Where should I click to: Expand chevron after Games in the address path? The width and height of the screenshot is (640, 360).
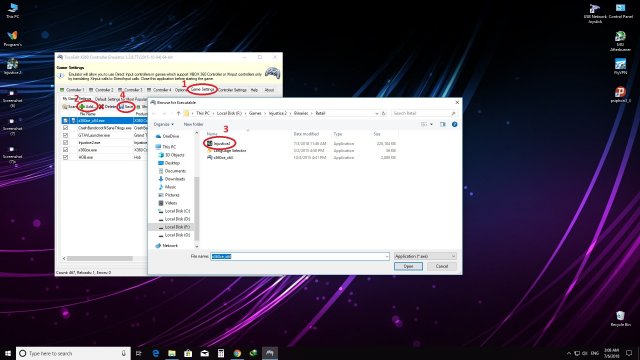point(264,113)
